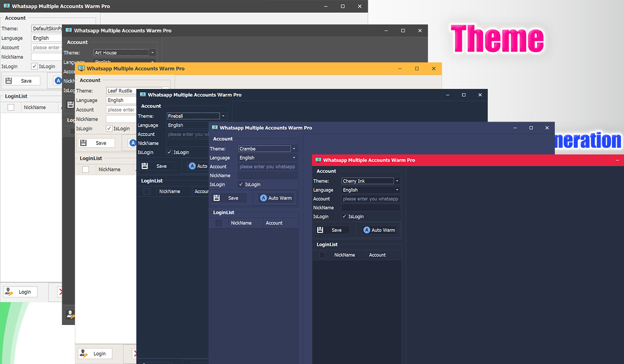624x364 pixels.
Task: Click Login user-key icon in Leaf Rustle window
Action: point(84,354)
